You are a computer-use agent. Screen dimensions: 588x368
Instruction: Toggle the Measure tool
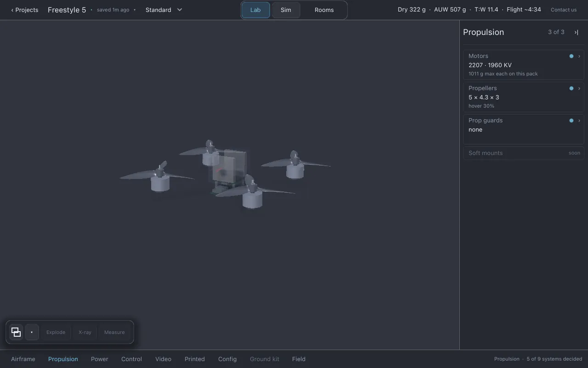pyautogui.click(x=114, y=332)
